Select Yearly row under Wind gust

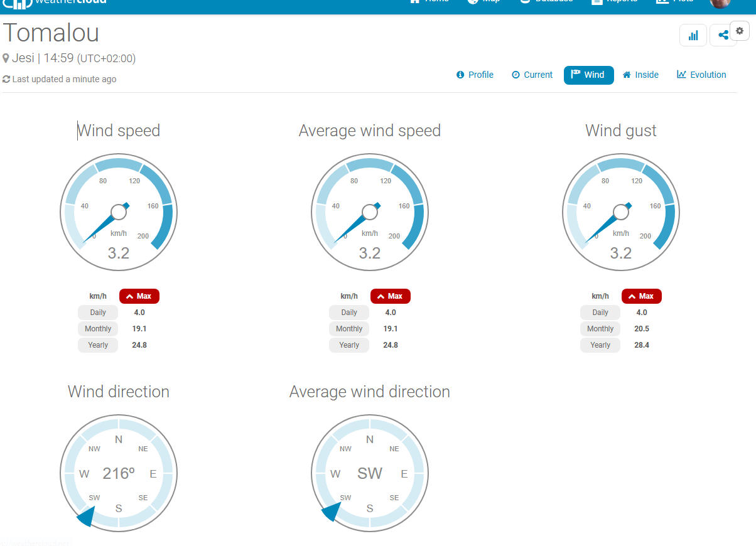point(600,345)
